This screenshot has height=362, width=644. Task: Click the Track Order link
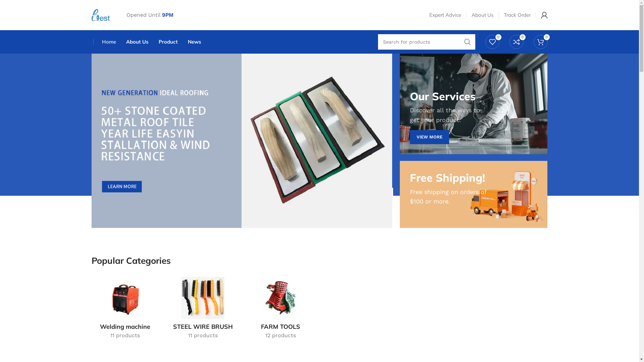point(517,15)
